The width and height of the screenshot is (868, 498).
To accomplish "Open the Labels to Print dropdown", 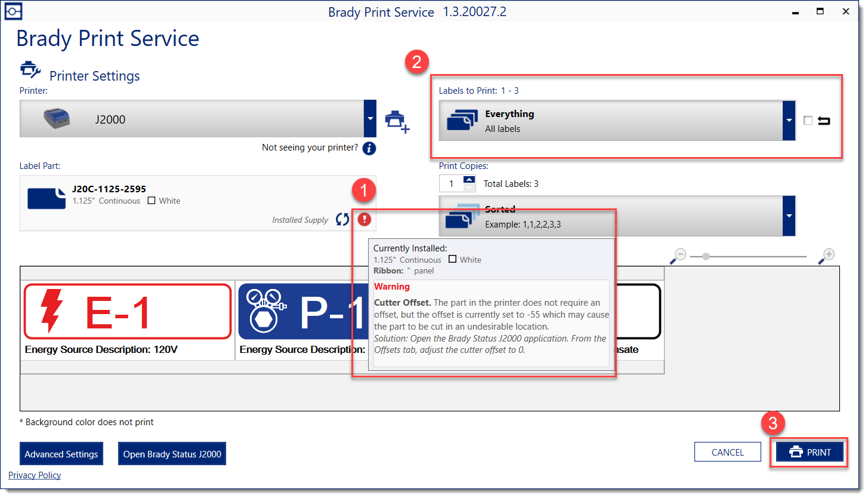I will coord(789,121).
